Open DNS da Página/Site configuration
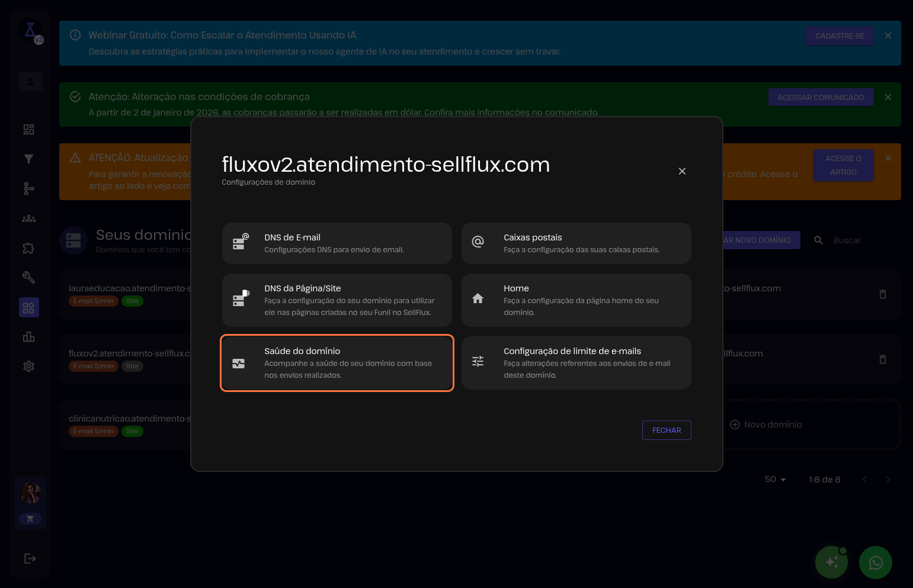Viewport: 913px width, 588px height. pyautogui.click(x=337, y=300)
